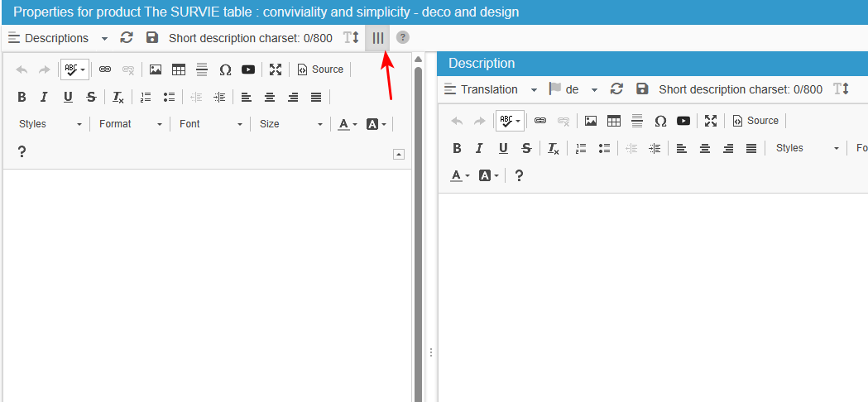Open the Styles dropdown in left editor

point(50,124)
